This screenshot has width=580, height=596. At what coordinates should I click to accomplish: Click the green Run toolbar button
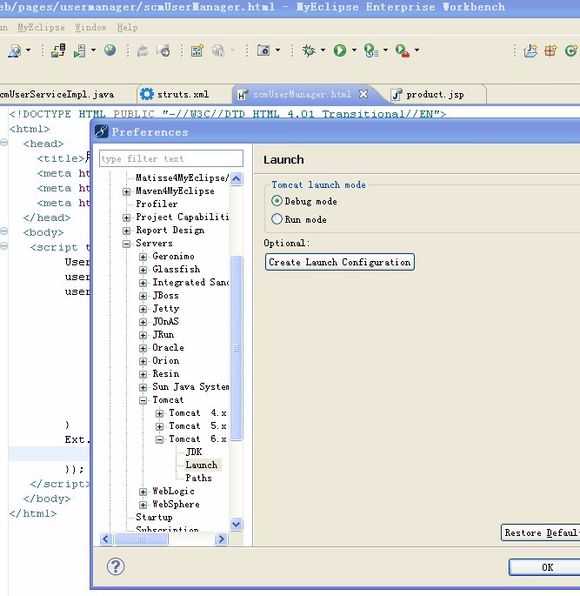pyautogui.click(x=340, y=50)
